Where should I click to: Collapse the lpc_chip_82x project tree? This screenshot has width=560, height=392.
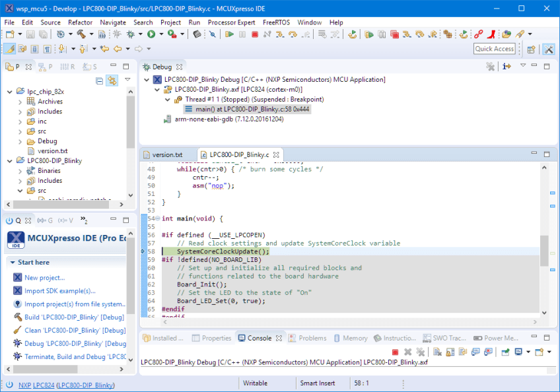coord(9,91)
